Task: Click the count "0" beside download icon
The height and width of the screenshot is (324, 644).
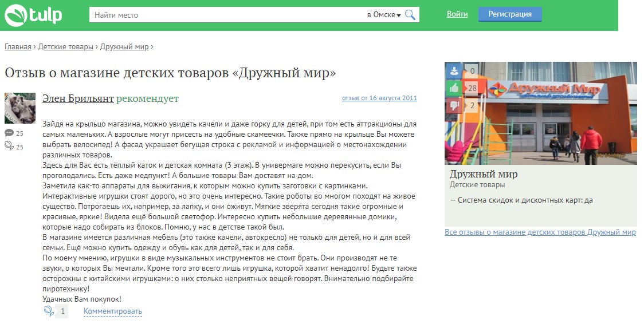Action: pyautogui.click(x=472, y=71)
